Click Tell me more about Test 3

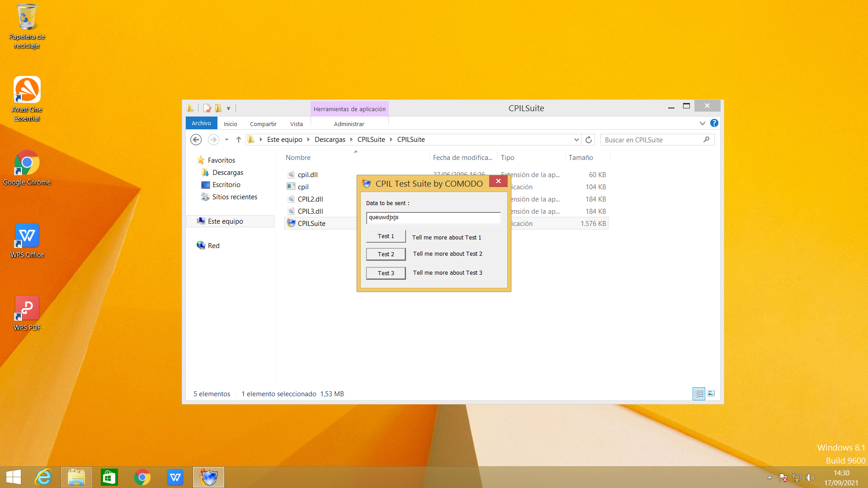click(447, 273)
